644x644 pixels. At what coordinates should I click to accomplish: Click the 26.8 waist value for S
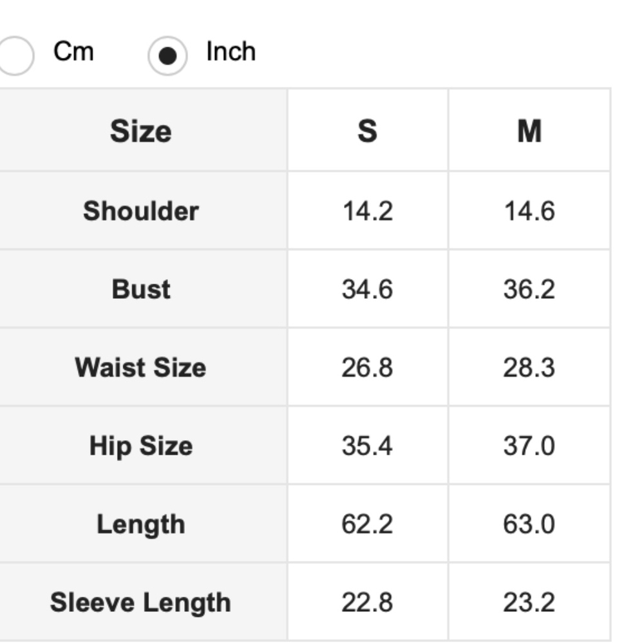click(367, 368)
